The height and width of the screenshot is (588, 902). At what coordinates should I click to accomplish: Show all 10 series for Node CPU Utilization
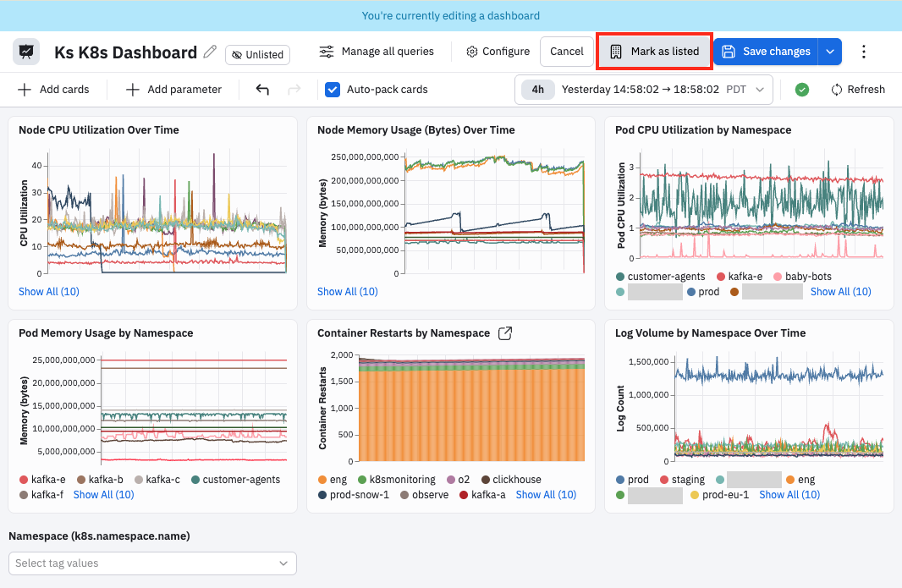click(x=49, y=292)
